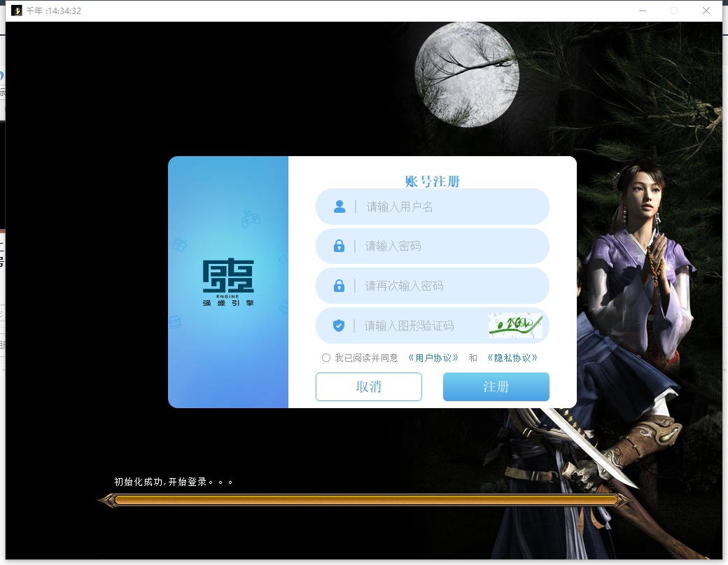Select the 我已阅读并同意 agreement radio button
This screenshot has height=565, width=728.
(326, 358)
